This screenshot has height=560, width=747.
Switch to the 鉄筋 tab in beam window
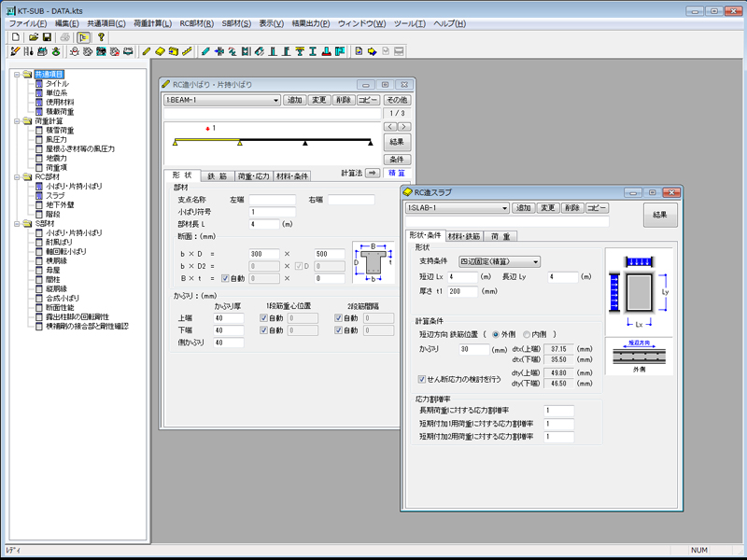point(217,175)
